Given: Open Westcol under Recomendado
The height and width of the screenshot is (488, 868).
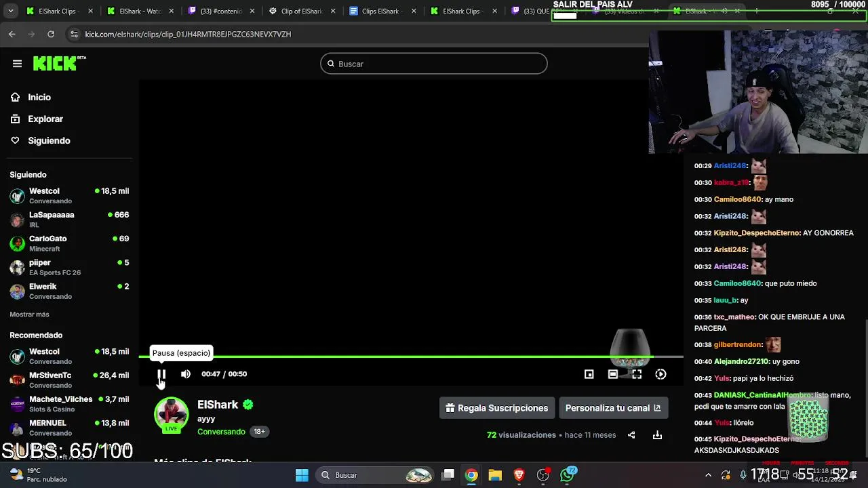Looking at the screenshot, I should coord(69,357).
